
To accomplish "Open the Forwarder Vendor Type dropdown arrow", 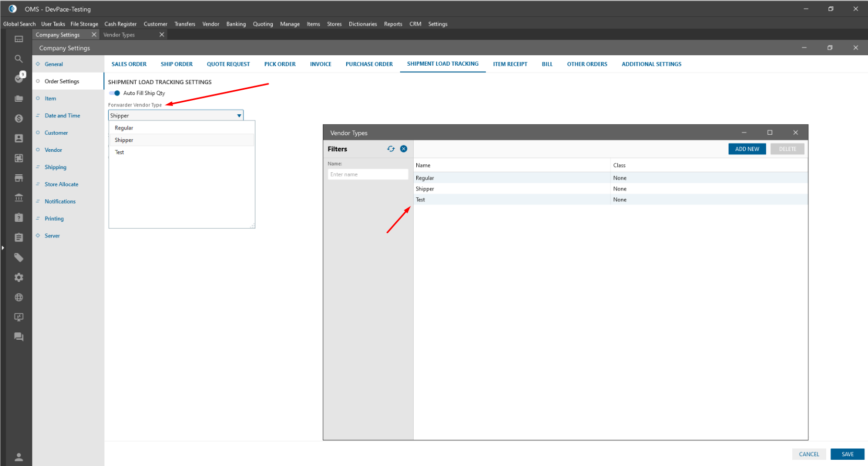I will (x=239, y=115).
